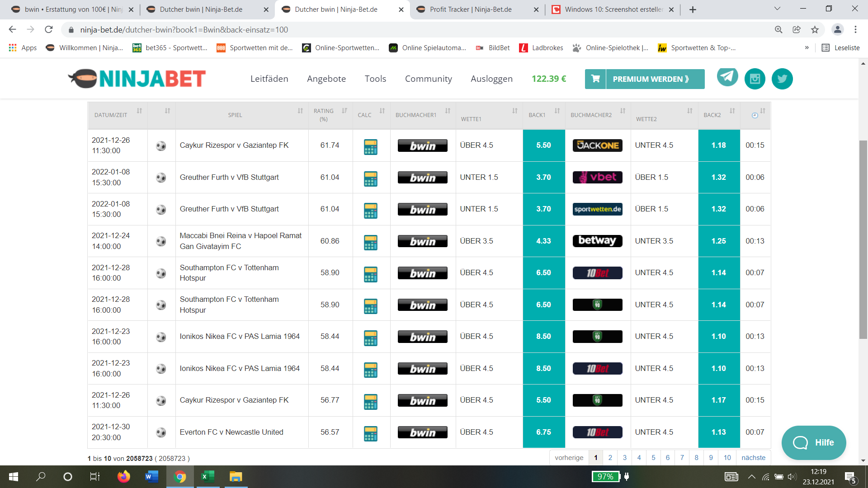Open Windows Start menu
The height and width of the screenshot is (488, 868).
pyautogui.click(x=14, y=477)
